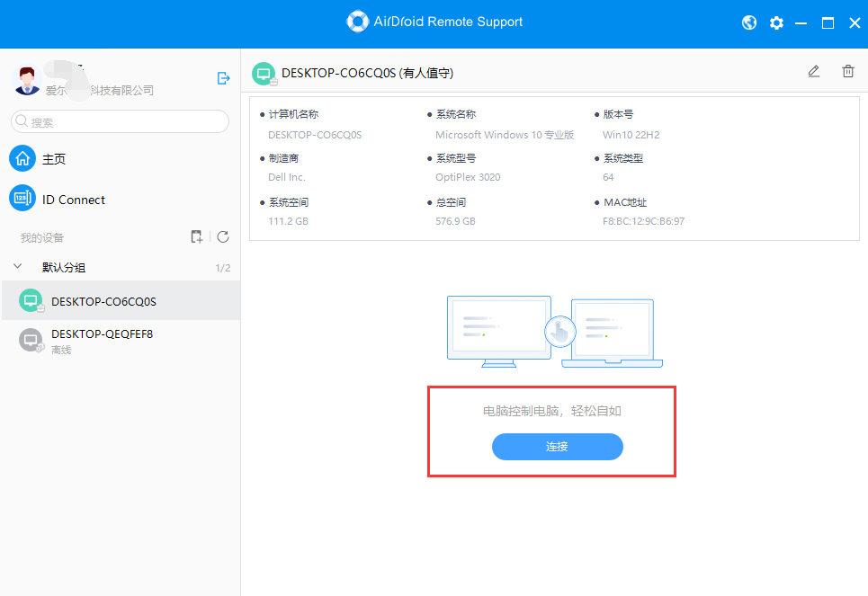The height and width of the screenshot is (596, 868).
Task: Click the 电脑控制电脑，轻松自如 caption
Action: [552, 411]
